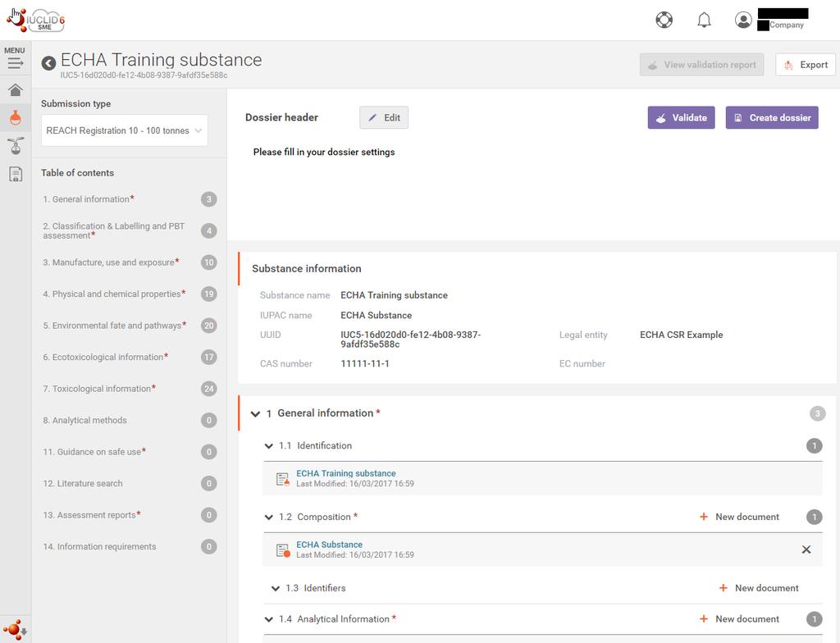Open 13. Assessment reports

(92, 515)
